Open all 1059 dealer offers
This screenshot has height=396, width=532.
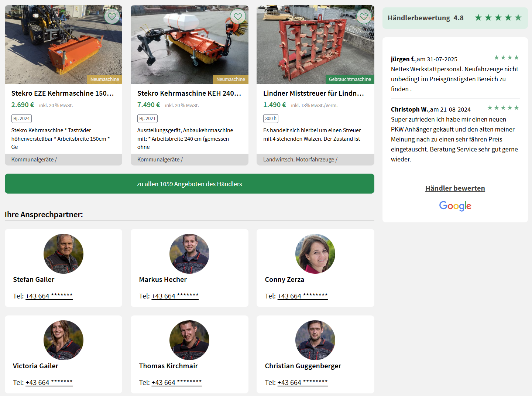189,184
